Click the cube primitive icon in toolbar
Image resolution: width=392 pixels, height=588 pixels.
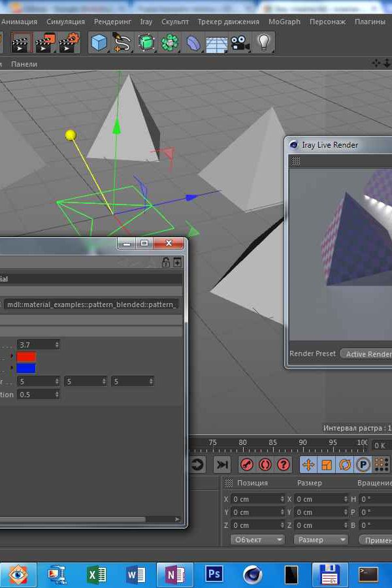[99, 43]
